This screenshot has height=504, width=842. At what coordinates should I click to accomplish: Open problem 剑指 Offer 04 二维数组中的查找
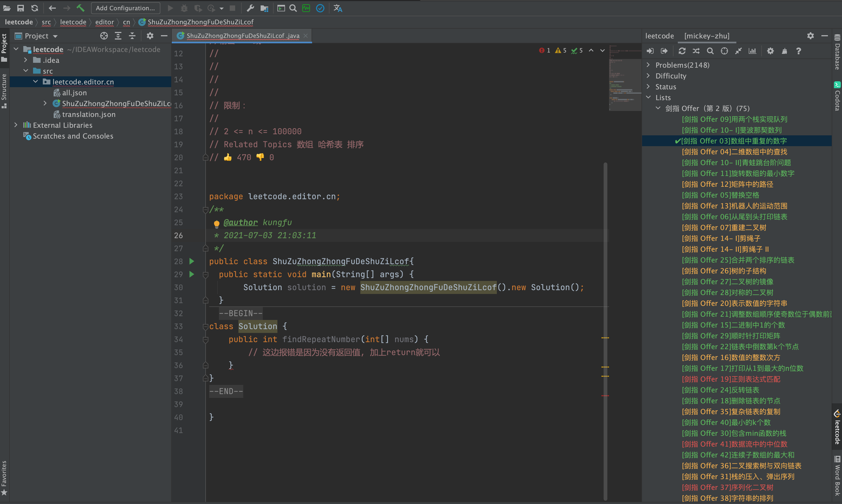point(734,152)
